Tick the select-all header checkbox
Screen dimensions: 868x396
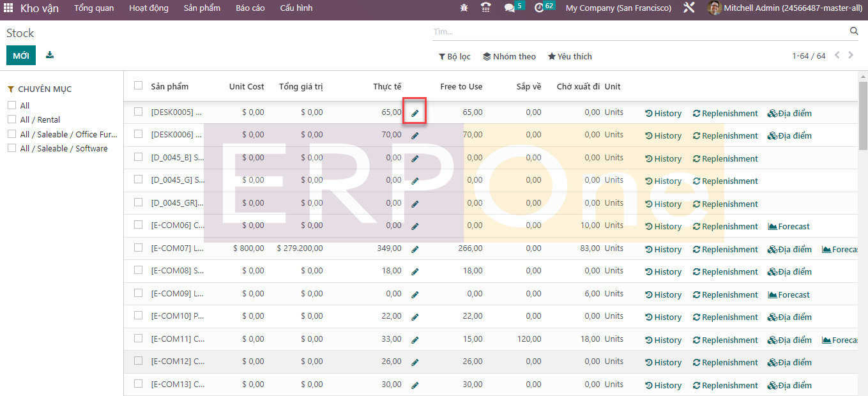[139, 86]
